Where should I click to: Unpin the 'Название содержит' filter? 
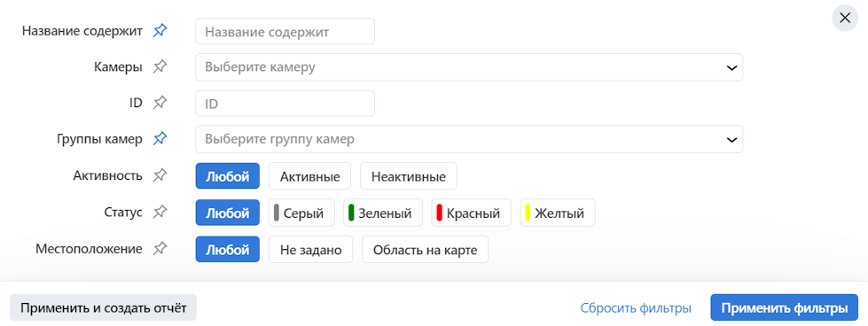point(160,31)
